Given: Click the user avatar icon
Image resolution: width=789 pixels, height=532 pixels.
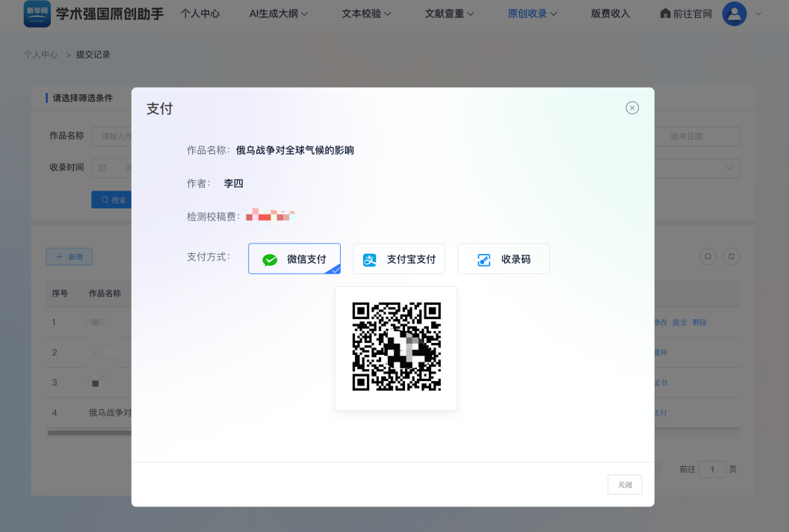Looking at the screenshot, I should [x=734, y=13].
